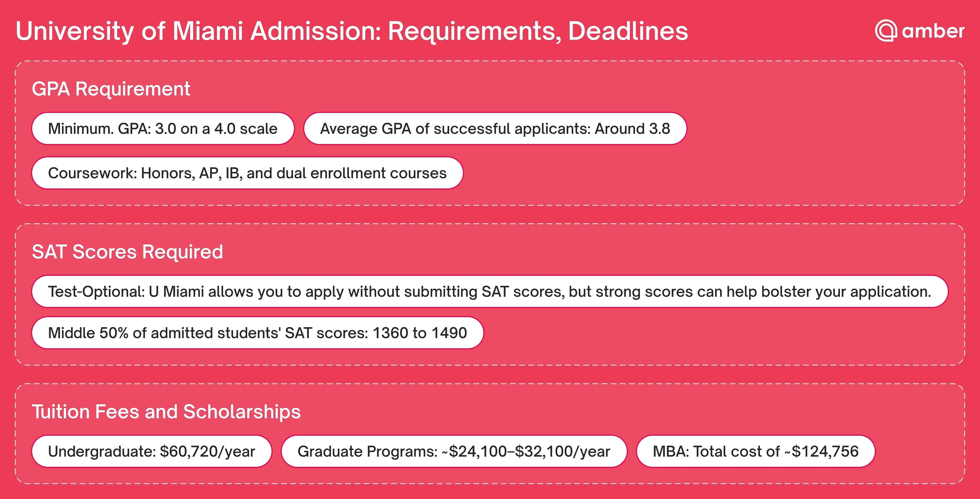Select the Minimum GPA 3.0 pill
The width and height of the screenshot is (980, 499).
tap(163, 129)
